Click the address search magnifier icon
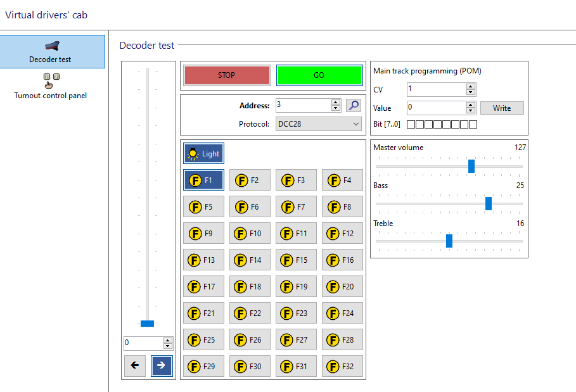Viewport: 576px width, 392px height. pos(353,106)
